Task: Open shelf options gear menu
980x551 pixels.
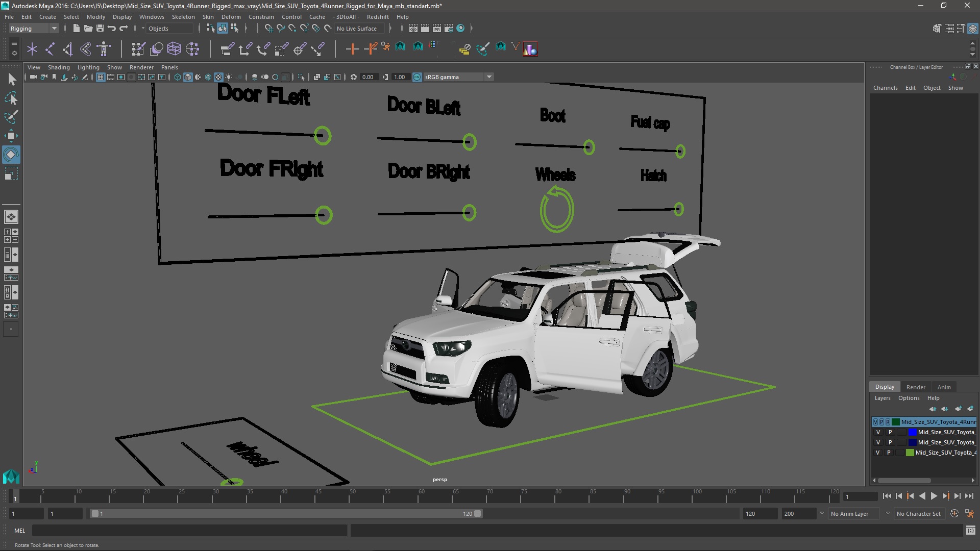Action: 14,53
